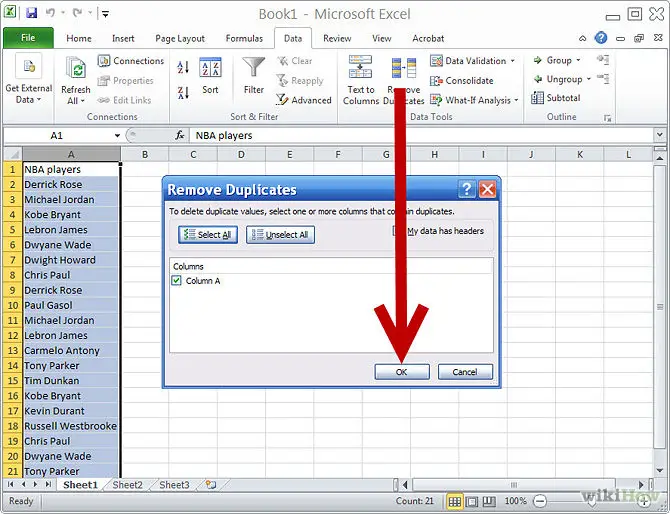Switch to Page Layout view in status bar

click(472, 501)
